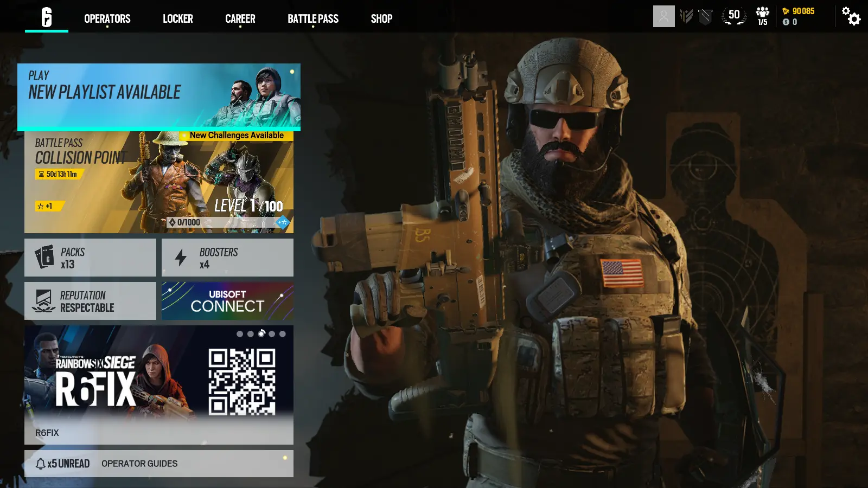Click the R6FIX QR code
The width and height of the screenshot is (868, 488).
click(x=241, y=382)
